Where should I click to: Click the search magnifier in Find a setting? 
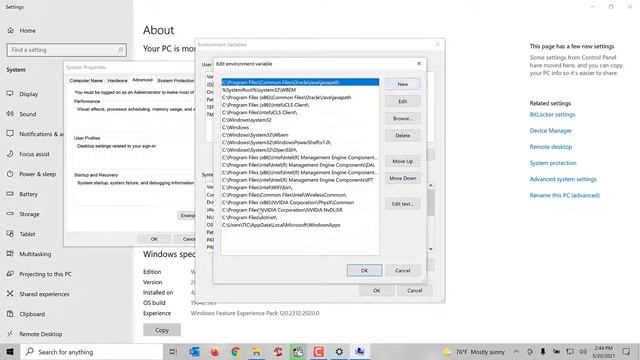(x=120, y=50)
